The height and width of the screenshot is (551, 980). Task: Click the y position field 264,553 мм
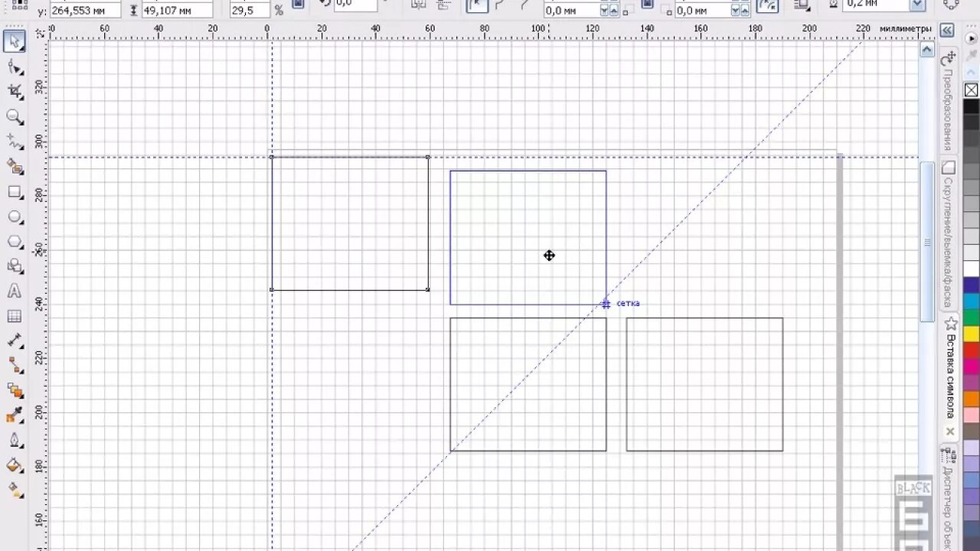coord(84,11)
